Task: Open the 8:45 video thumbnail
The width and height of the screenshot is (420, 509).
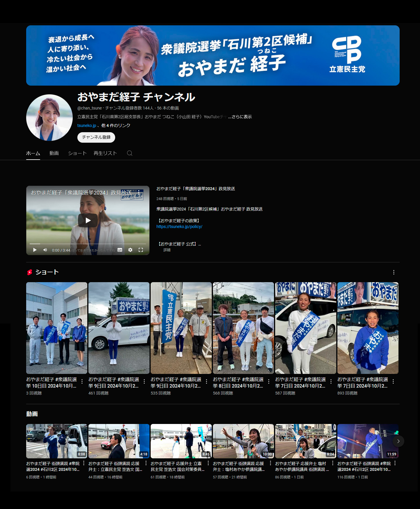Action: coord(181,441)
